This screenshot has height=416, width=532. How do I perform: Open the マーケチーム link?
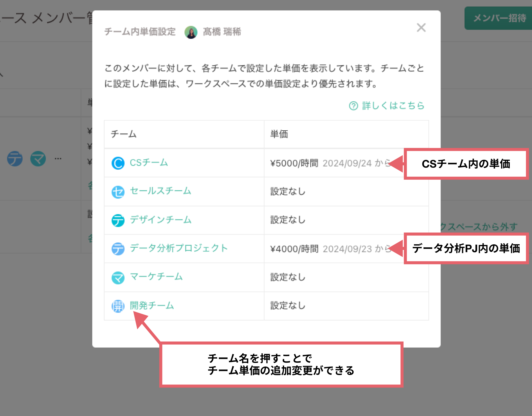coord(156,277)
